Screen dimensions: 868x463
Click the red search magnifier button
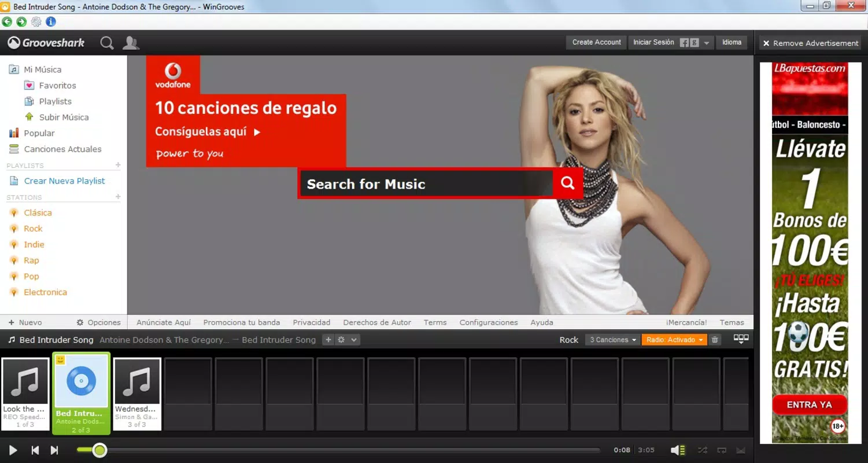[x=568, y=183]
